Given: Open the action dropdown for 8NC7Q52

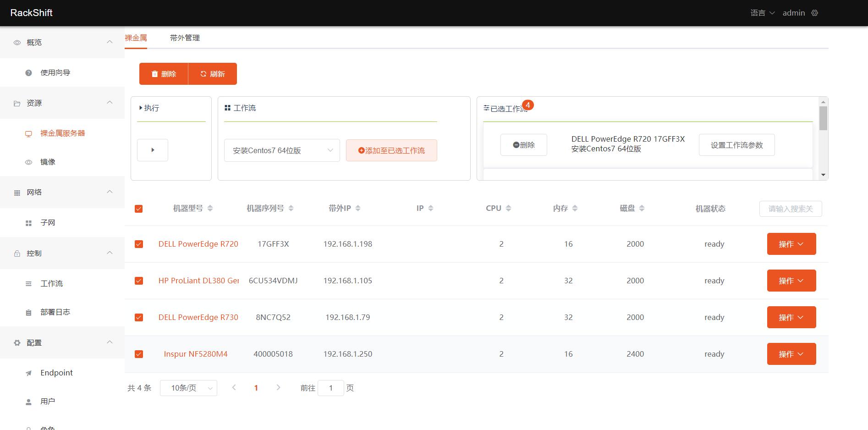Looking at the screenshot, I should 791,317.
